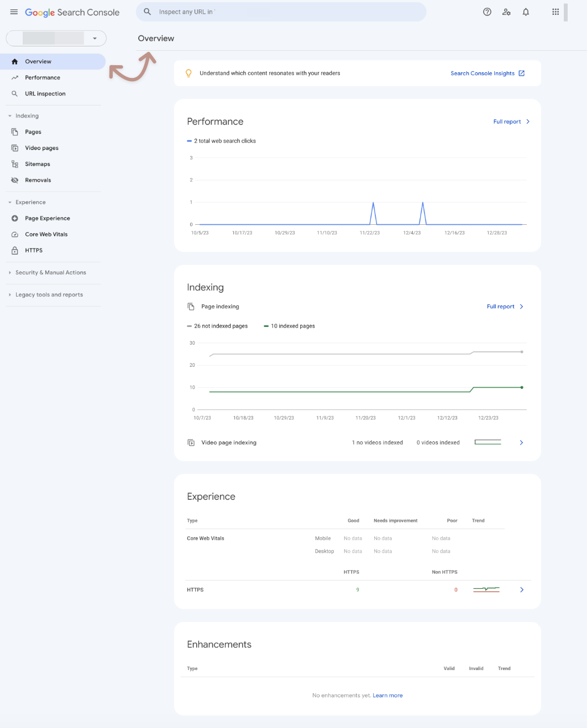This screenshot has height=728, width=587.
Task: Open the notifications bell
Action: pyautogui.click(x=526, y=12)
